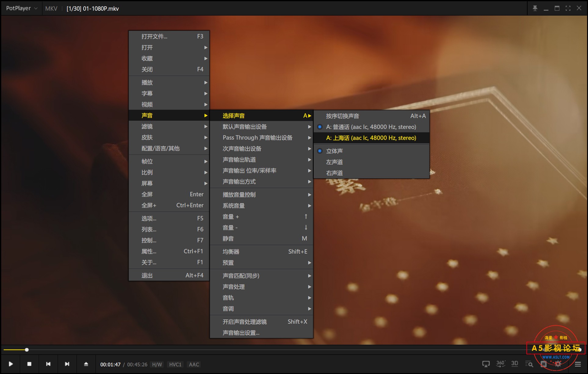Open 配置/语言/其他 submenu
Screen dimensions: 588x374
tap(169, 148)
